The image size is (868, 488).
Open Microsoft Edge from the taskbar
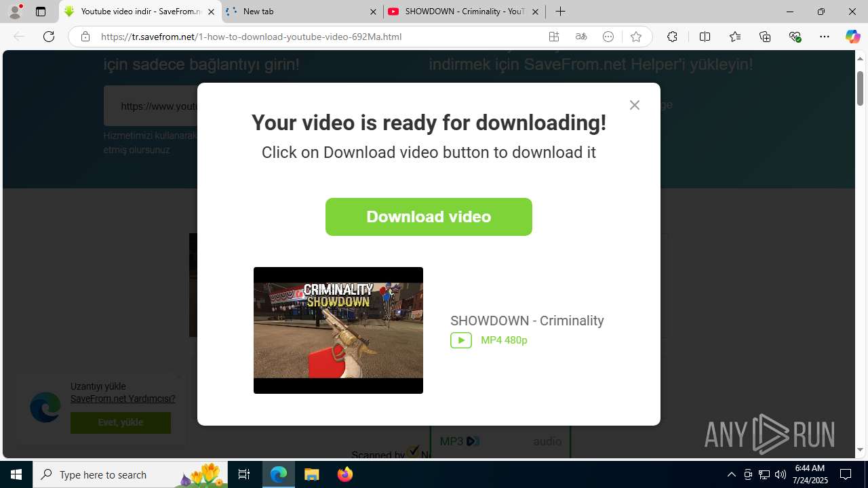point(279,474)
